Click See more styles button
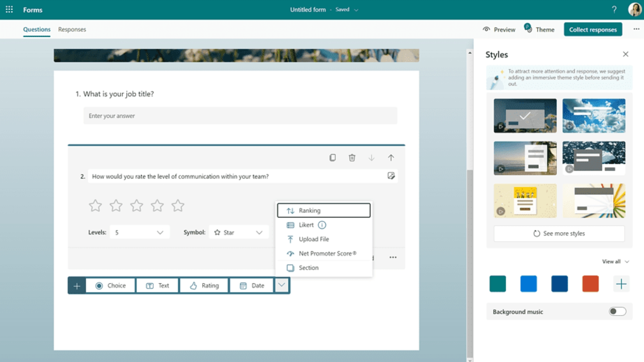Viewport: 644px width, 362px height. coord(559,233)
